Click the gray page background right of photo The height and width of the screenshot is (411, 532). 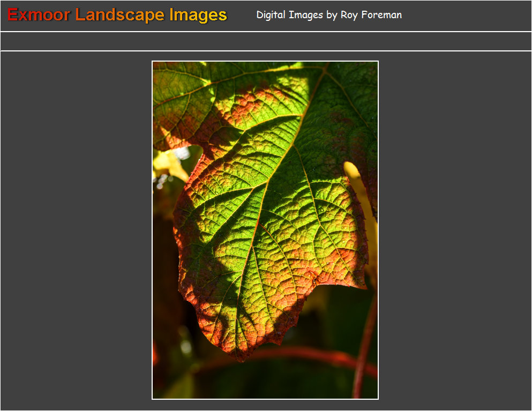point(455,230)
